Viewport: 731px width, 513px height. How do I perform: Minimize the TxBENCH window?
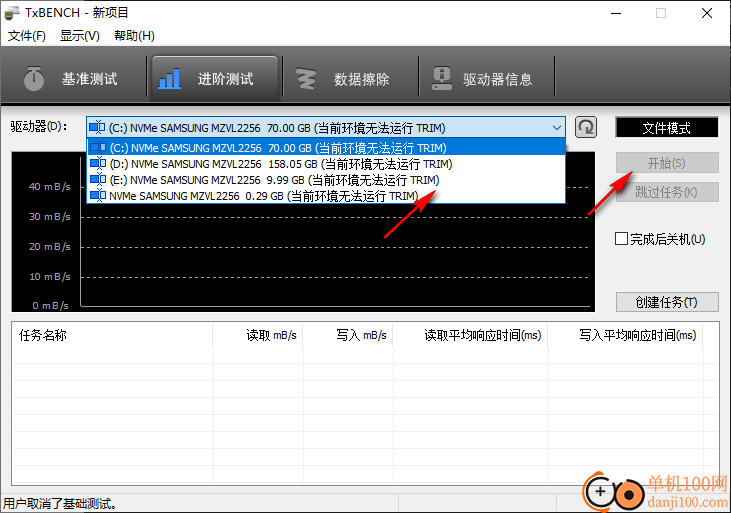point(616,13)
